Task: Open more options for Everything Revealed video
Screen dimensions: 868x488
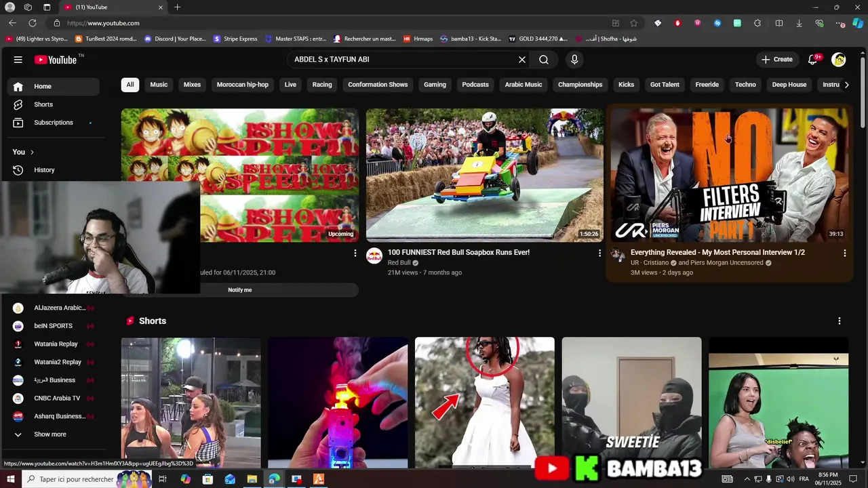Action: click(844, 253)
